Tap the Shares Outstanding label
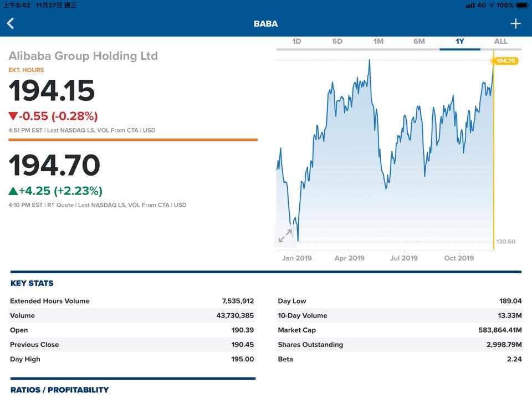 [310, 345]
